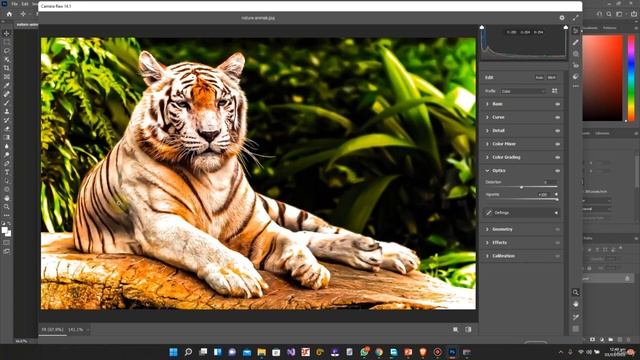This screenshot has height=360, width=640.
Task: Open the Camera Raw Presets icon
Action: coord(576,77)
